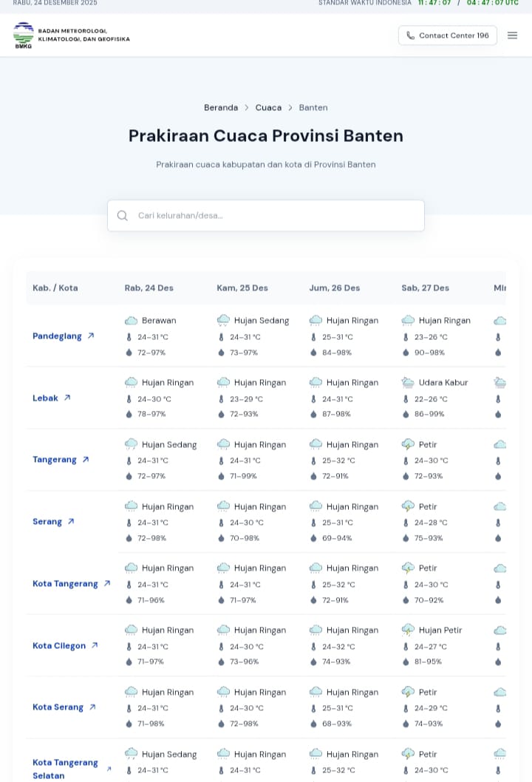Select the Sab, 27 Des column header
The height and width of the screenshot is (782, 532).
click(425, 288)
